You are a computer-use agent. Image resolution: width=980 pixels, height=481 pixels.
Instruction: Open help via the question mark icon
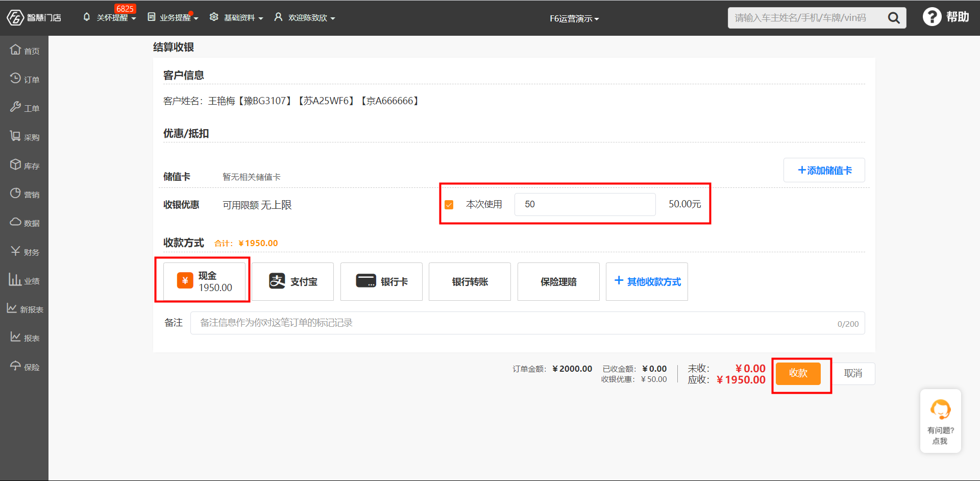coord(932,17)
